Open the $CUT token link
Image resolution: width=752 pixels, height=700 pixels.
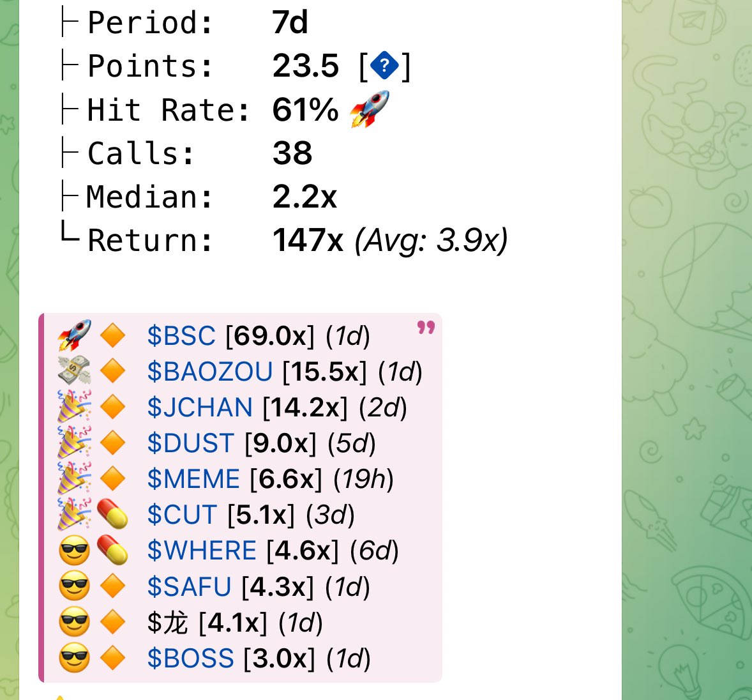click(x=183, y=515)
